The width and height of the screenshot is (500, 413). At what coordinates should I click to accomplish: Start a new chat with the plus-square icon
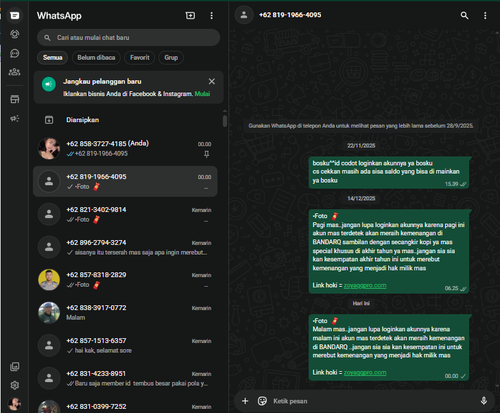[x=190, y=15]
